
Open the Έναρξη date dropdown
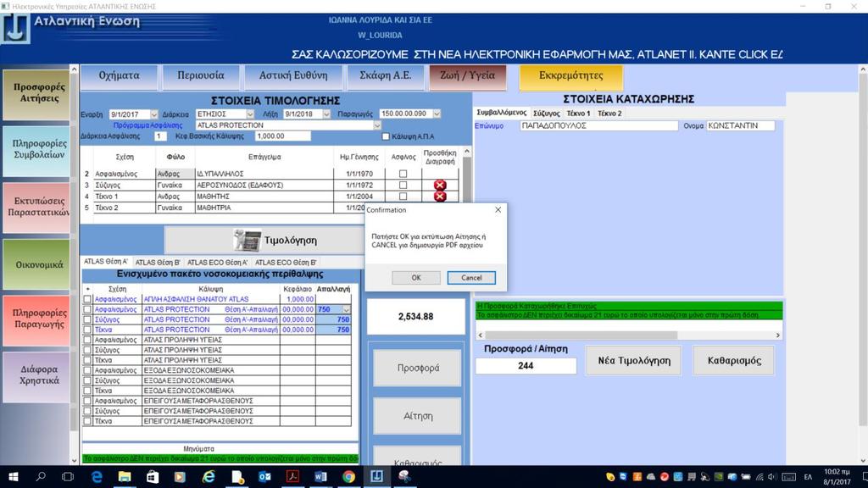[x=154, y=114]
